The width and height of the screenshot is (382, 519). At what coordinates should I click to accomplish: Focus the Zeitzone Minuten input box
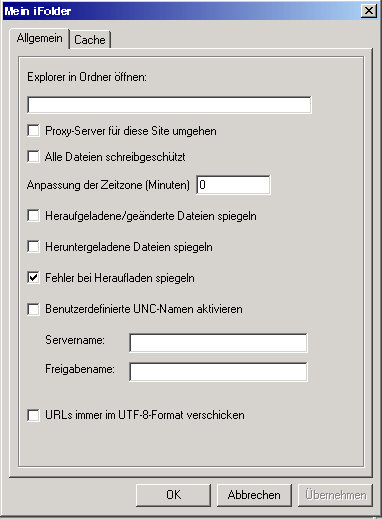click(x=233, y=185)
